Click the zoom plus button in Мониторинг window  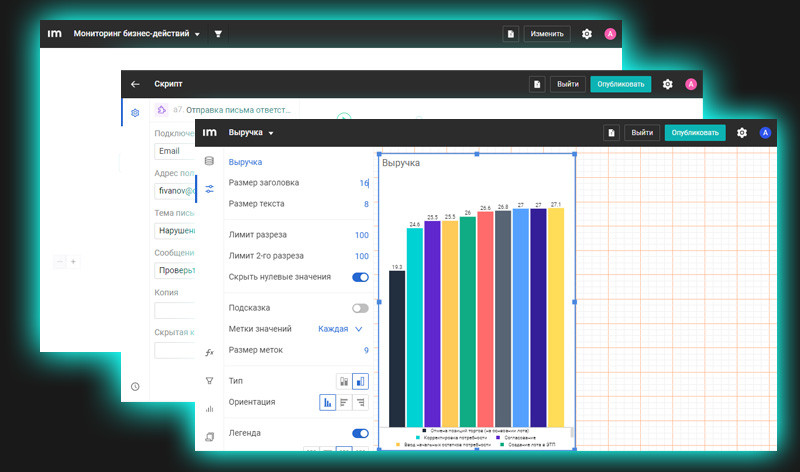pos(73,262)
